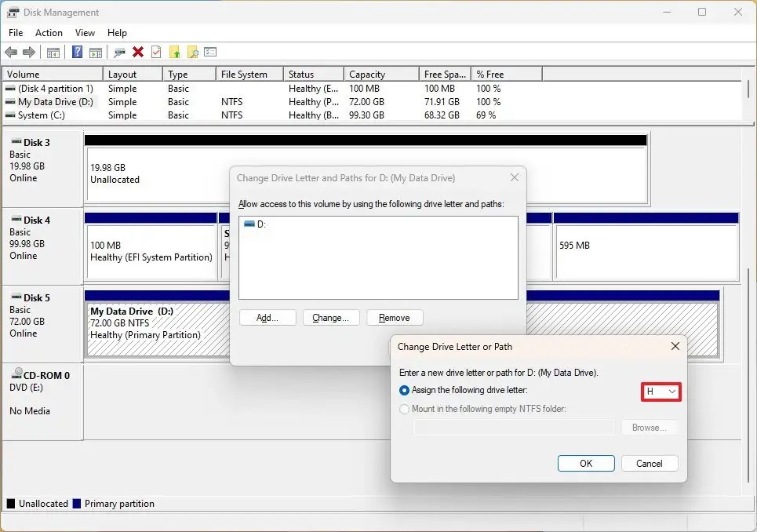Delete a volume with the red X icon

pos(138,52)
